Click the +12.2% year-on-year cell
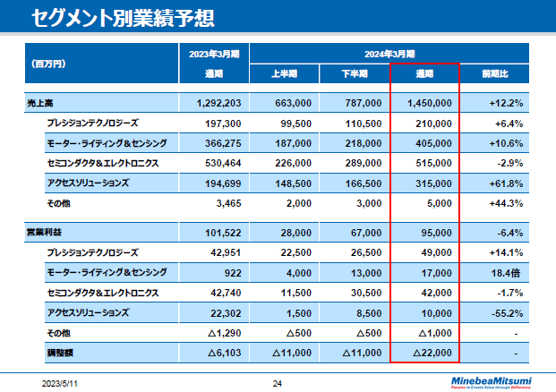The width and height of the screenshot is (556, 392). click(506, 103)
